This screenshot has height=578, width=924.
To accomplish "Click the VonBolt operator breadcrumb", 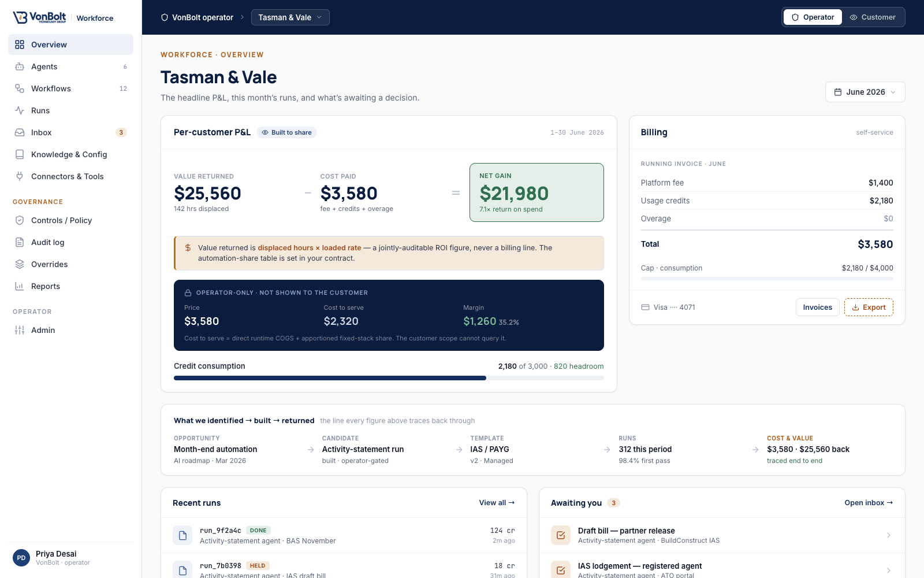I will click(197, 17).
